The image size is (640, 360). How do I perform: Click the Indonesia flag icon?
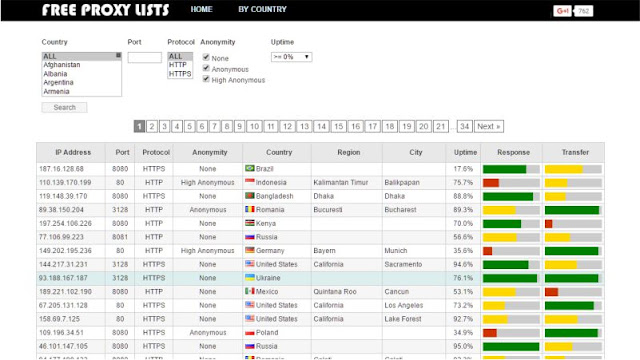coord(249,182)
